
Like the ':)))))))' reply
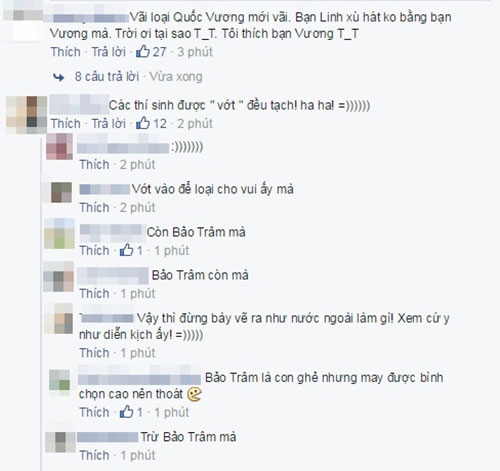[94, 165]
